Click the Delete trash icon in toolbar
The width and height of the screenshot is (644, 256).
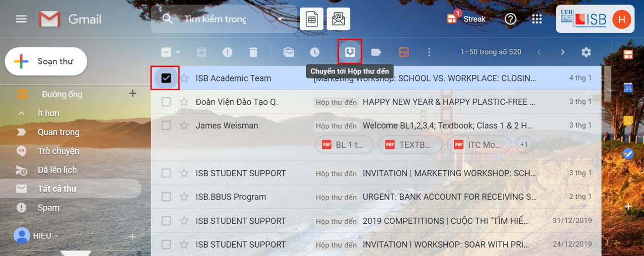[253, 52]
